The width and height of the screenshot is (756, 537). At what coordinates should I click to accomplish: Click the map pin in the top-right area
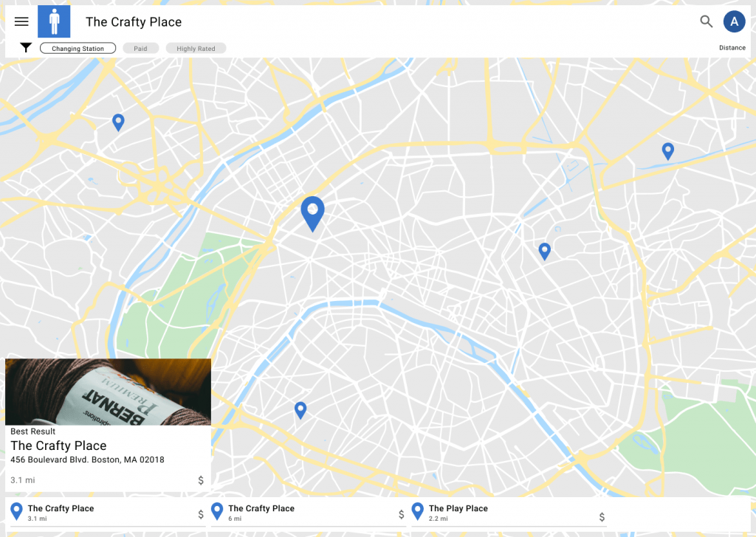pyautogui.click(x=667, y=150)
